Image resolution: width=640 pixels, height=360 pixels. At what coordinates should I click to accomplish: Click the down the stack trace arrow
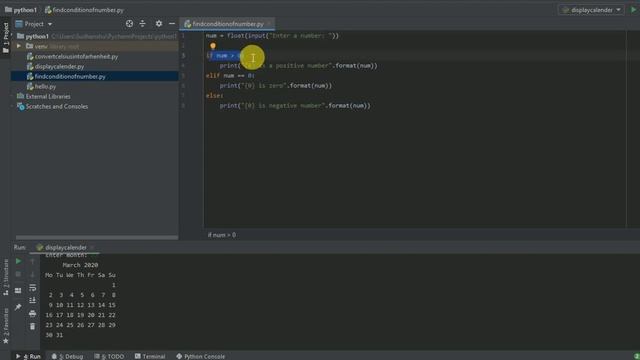coord(33,274)
